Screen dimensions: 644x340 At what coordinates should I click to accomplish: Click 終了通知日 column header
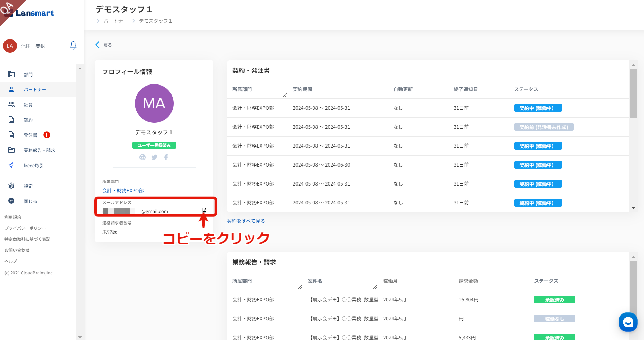pos(466,89)
